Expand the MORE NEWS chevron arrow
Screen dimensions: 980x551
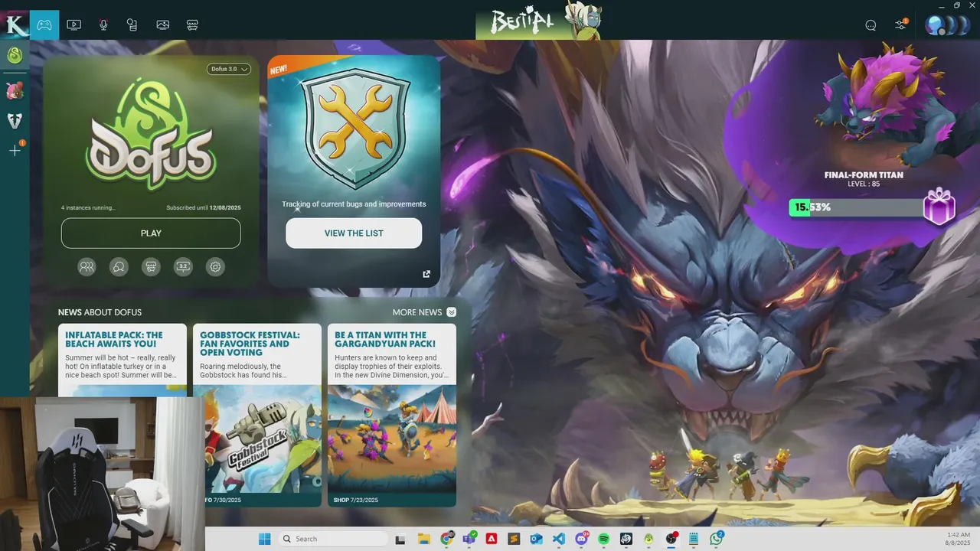pos(452,312)
